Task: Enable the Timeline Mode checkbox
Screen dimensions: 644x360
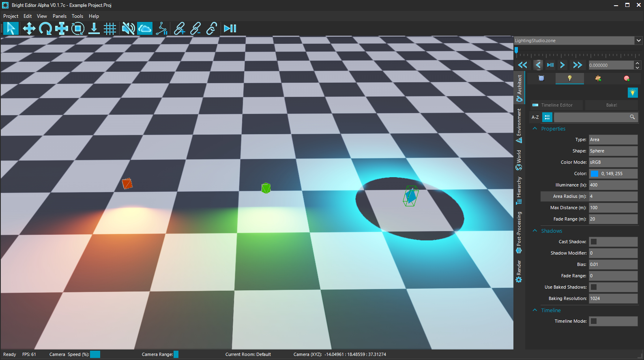Action: [x=594, y=321]
